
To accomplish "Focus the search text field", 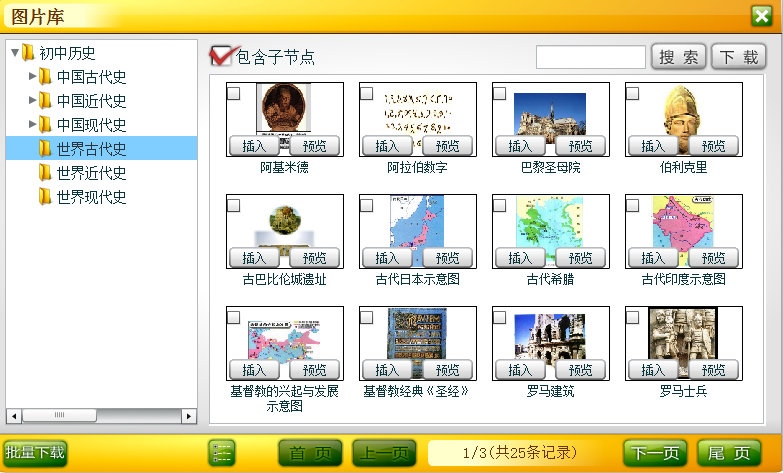I will point(591,57).
